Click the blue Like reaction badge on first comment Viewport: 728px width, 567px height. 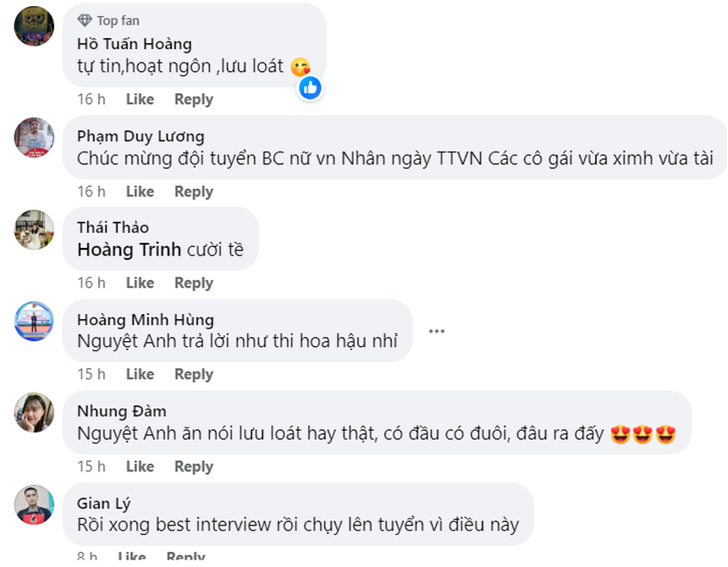click(310, 86)
